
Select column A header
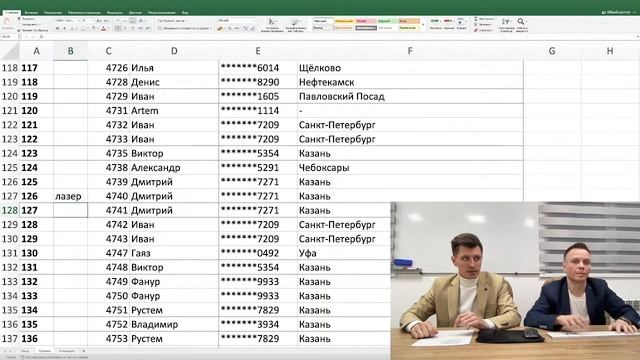point(36,51)
